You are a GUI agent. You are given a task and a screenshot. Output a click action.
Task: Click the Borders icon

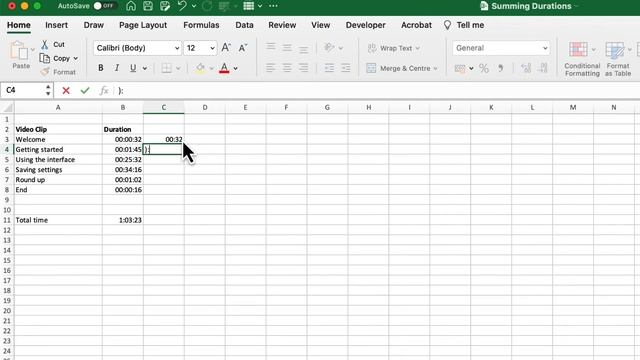tap(166, 68)
